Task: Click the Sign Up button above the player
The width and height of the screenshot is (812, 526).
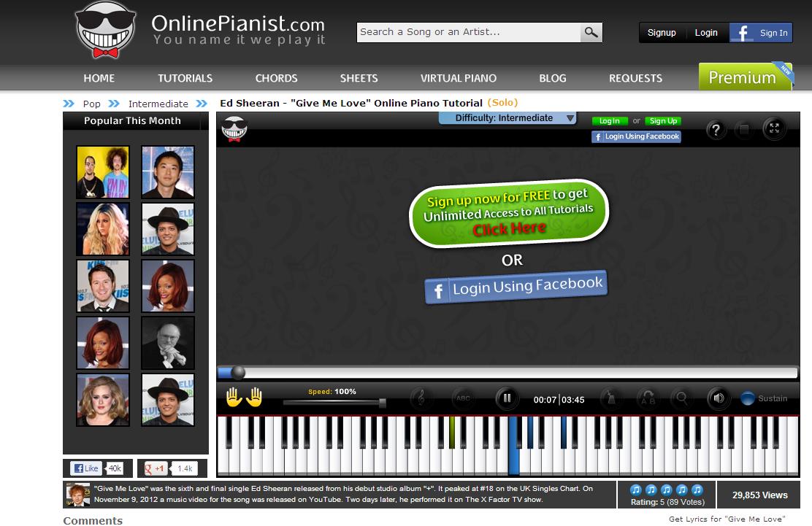Action: pos(663,121)
